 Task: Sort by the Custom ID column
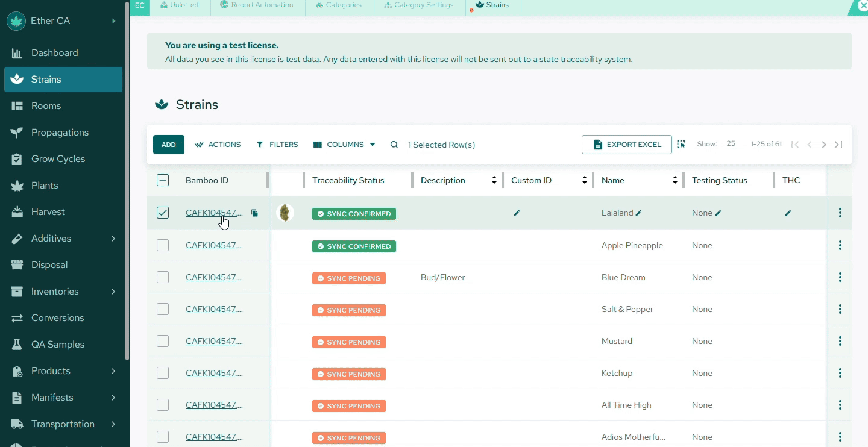pos(585,180)
